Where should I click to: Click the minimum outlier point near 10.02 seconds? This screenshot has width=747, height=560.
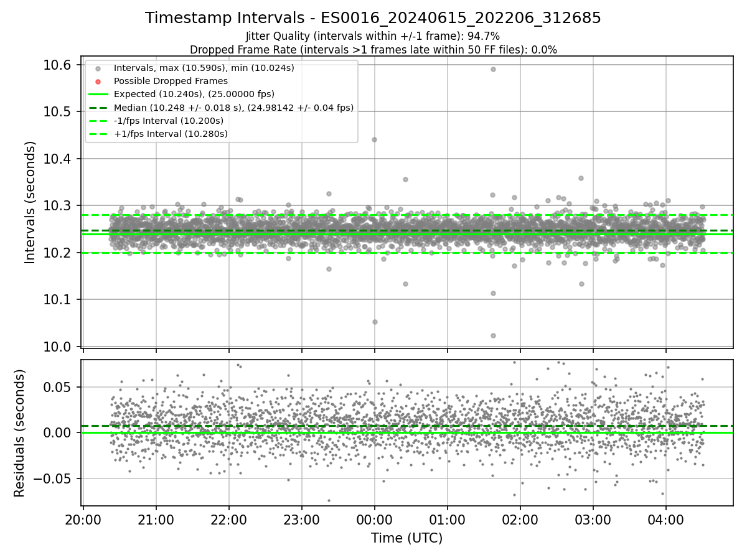tap(493, 335)
